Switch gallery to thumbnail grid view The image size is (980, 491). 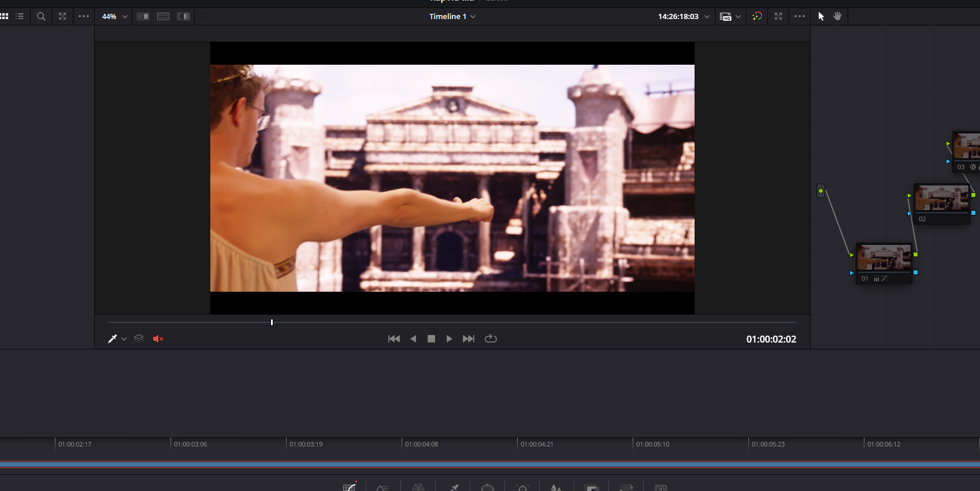[x=4, y=16]
